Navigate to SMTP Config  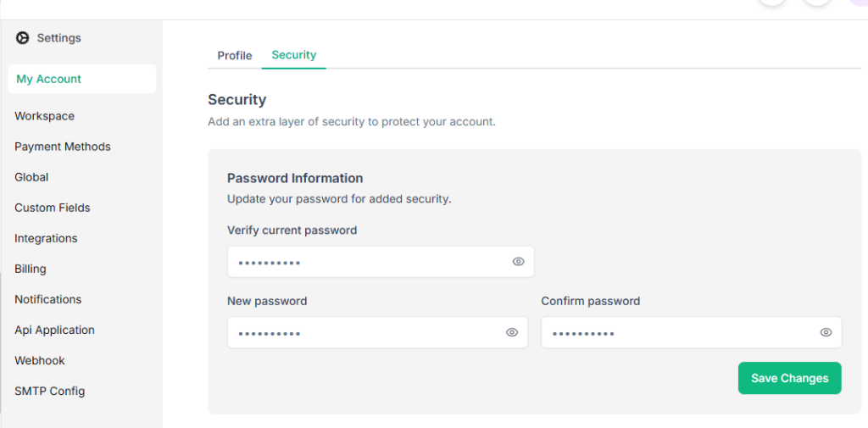[x=50, y=391]
